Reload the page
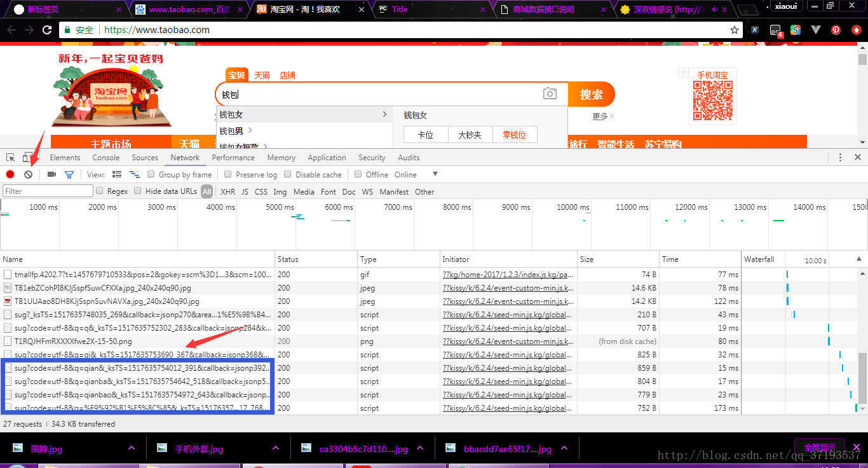This screenshot has width=868, height=468. [47, 30]
